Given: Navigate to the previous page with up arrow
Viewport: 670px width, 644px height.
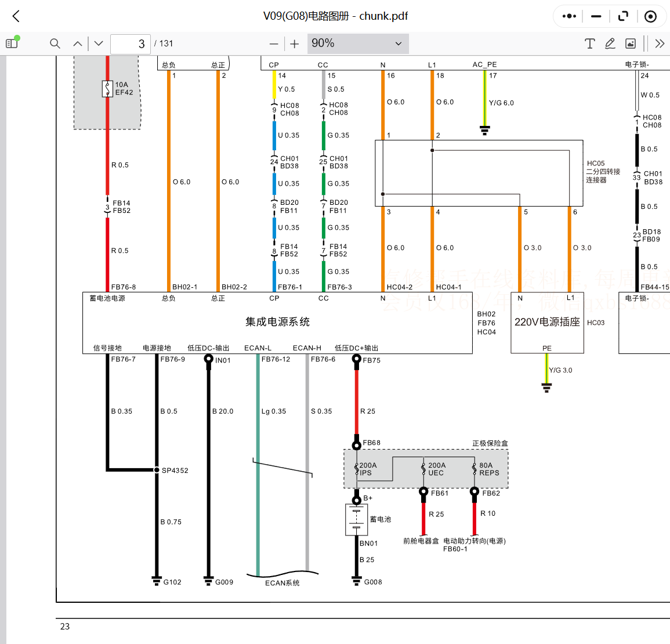Looking at the screenshot, I should (x=77, y=44).
